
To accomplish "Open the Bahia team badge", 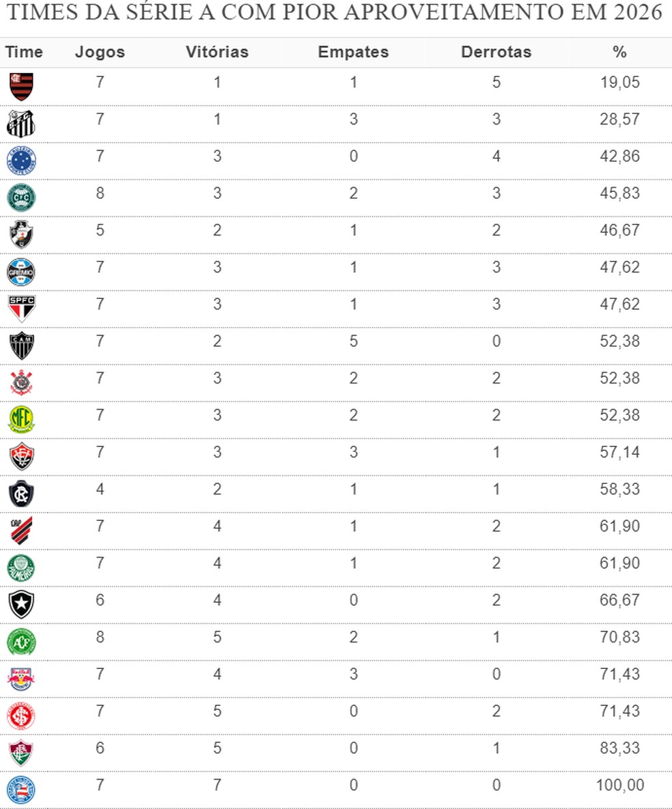I will 21,789.
